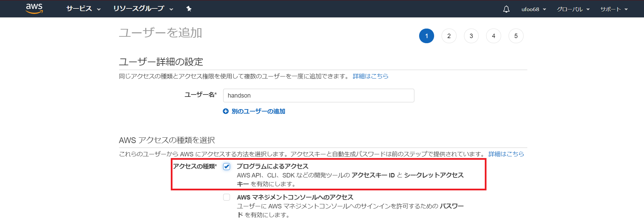Go to wizard step 3
Screen dimensions: 644x223
click(471, 36)
